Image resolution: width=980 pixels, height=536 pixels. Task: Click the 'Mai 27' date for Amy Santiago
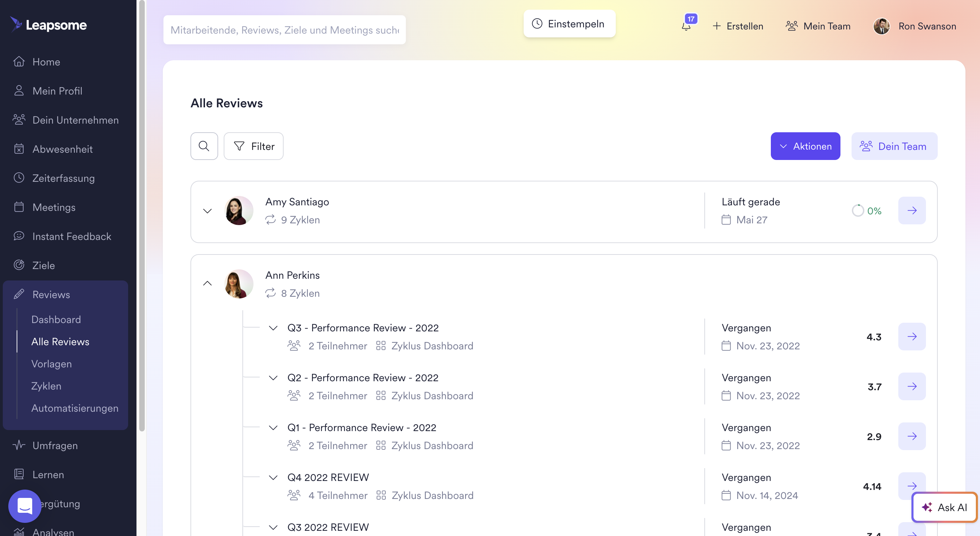(x=752, y=220)
